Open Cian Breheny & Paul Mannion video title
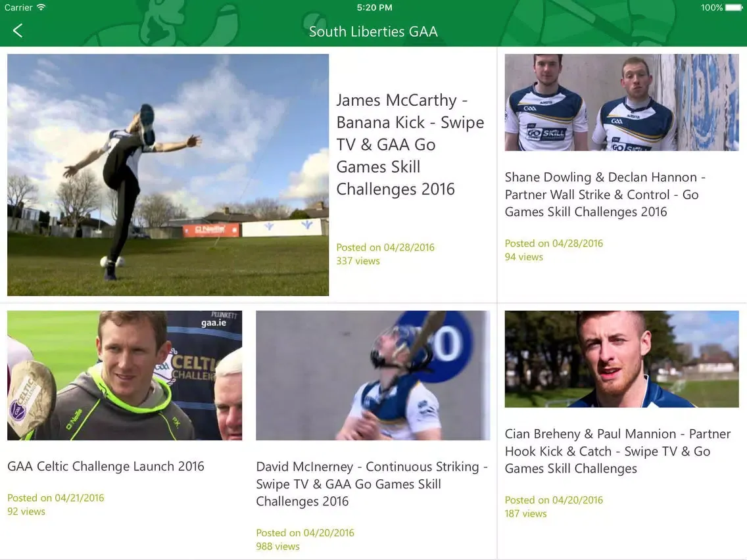The height and width of the screenshot is (560, 747). pyautogui.click(x=617, y=451)
